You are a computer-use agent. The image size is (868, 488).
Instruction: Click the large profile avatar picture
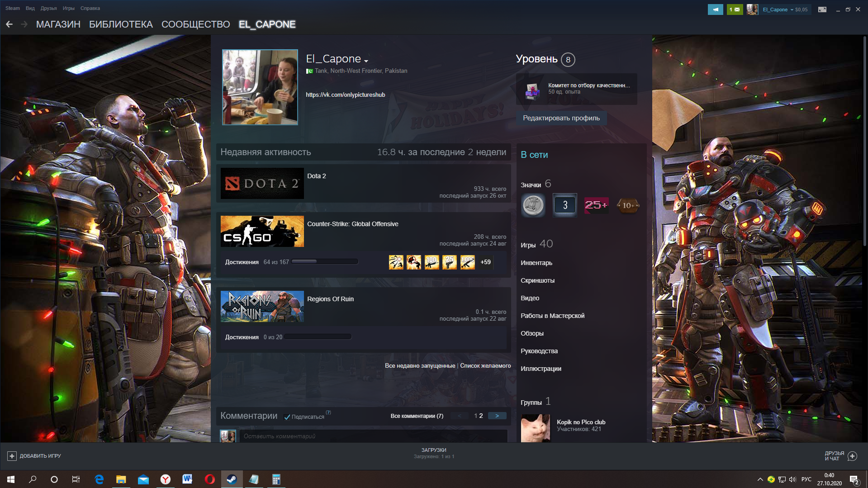pyautogui.click(x=260, y=87)
